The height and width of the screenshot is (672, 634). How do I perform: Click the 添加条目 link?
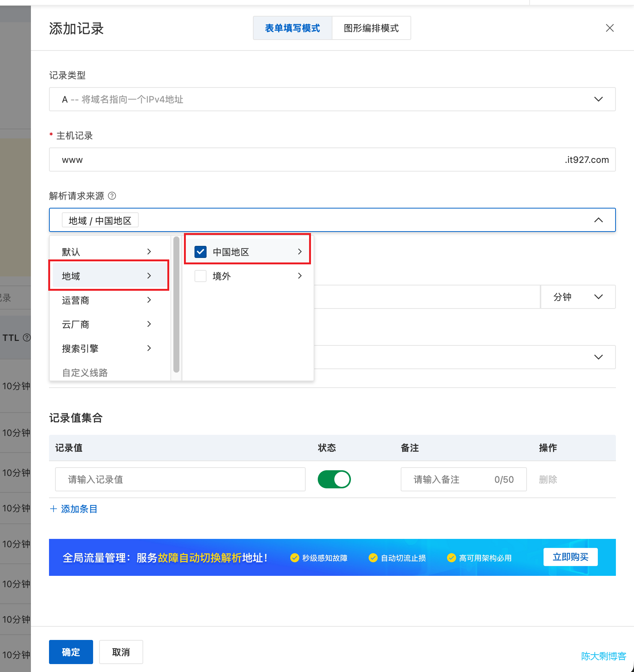click(74, 509)
